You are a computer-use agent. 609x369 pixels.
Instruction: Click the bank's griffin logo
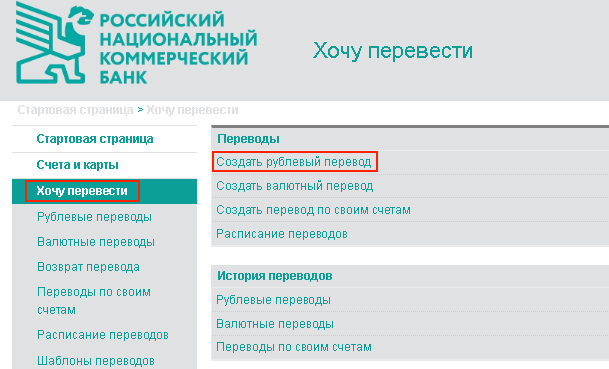coord(54,43)
